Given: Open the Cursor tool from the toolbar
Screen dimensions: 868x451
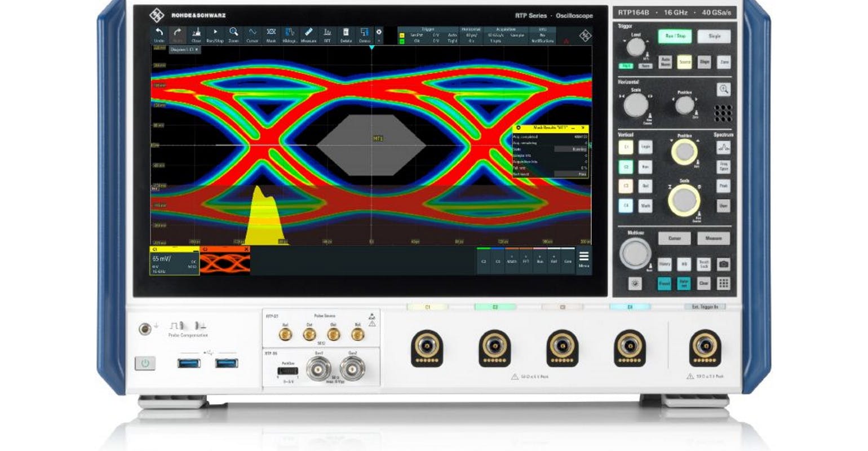Looking at the screenshot, I should (x=253, y=36).
